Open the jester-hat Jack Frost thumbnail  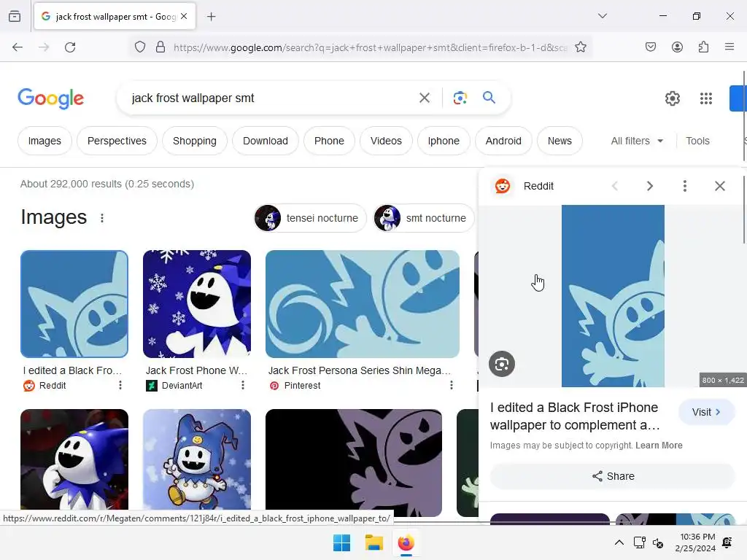click(x=197, y=459)
